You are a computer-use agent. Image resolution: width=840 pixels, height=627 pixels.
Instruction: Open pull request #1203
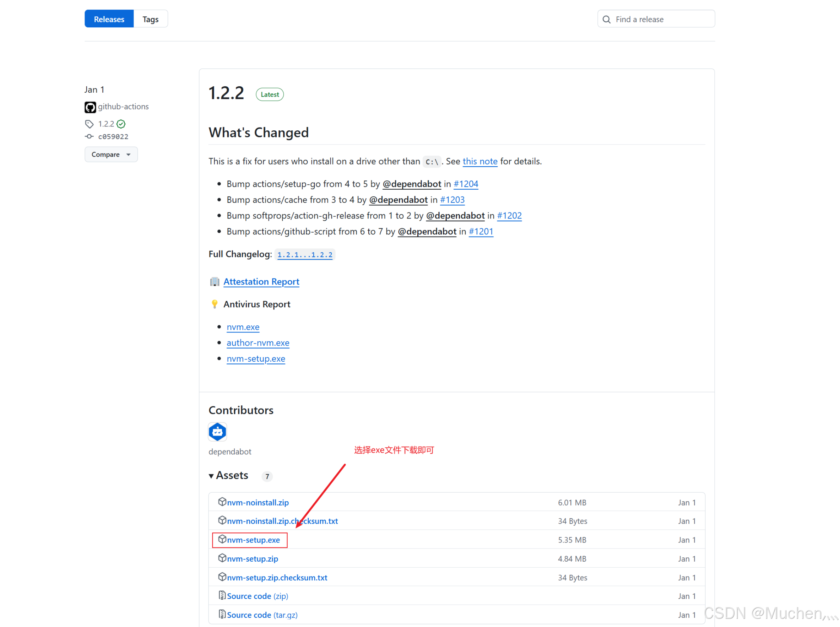(x=452, y=200)
